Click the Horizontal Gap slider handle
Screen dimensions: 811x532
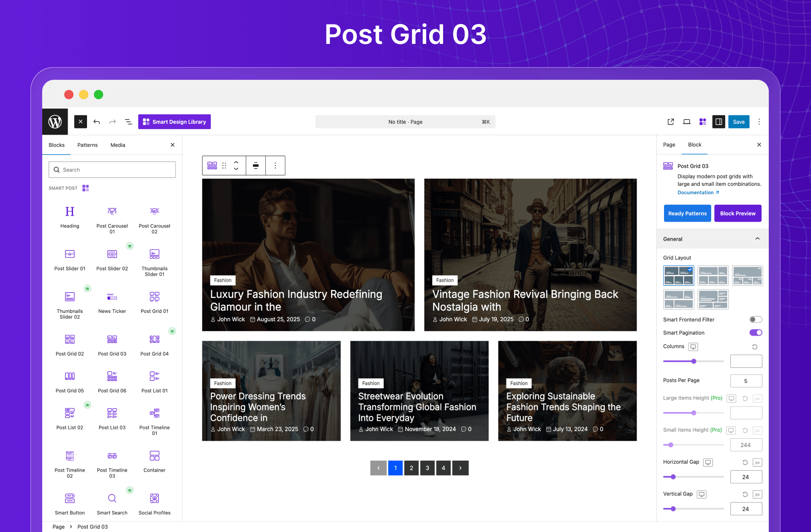pyautogui.click(x=673, y=477)
